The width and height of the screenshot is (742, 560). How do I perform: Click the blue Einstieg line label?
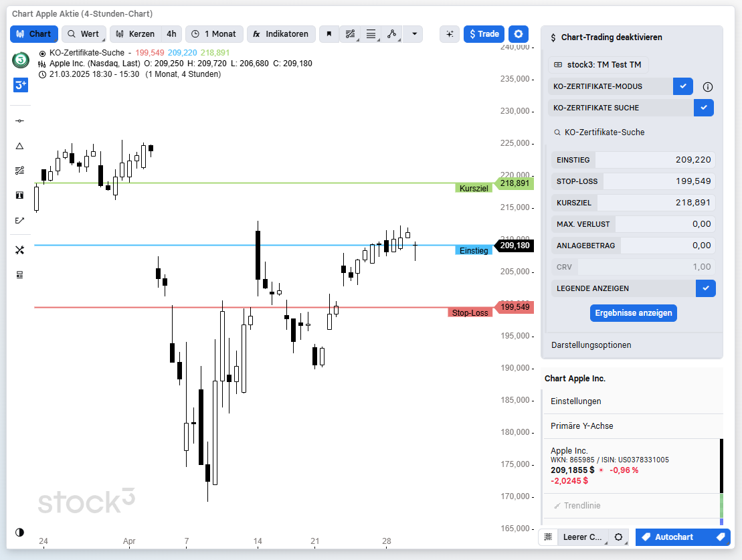[474, 250]
